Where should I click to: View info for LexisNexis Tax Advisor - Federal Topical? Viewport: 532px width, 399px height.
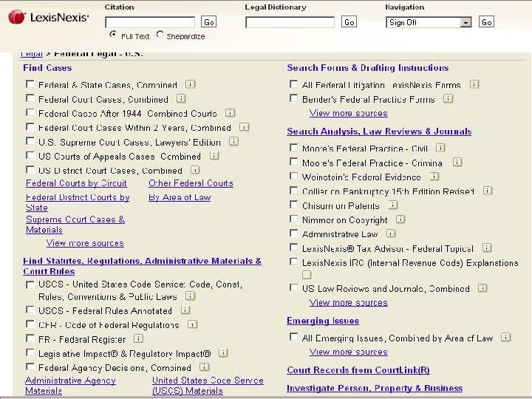pos(487,248)
